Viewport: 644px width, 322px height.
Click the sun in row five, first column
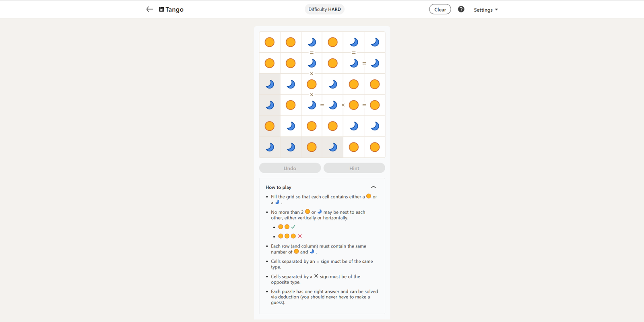click(270, 126)
